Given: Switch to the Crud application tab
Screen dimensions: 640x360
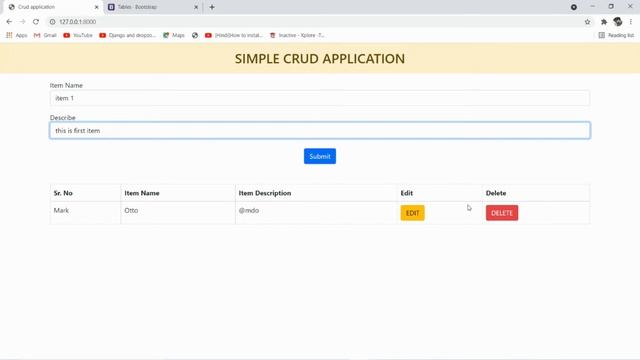Looking at the screenshot, I should [x=53, y=7].
